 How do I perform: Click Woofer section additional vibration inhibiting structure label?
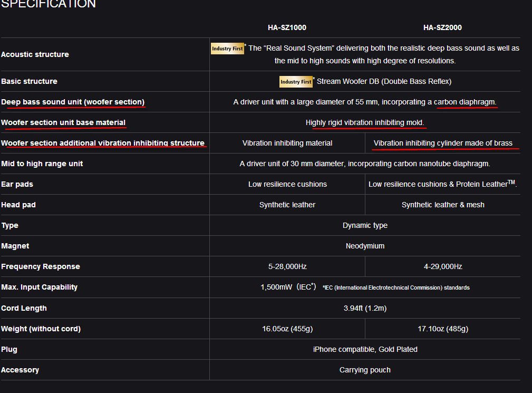tap(103, 143)
